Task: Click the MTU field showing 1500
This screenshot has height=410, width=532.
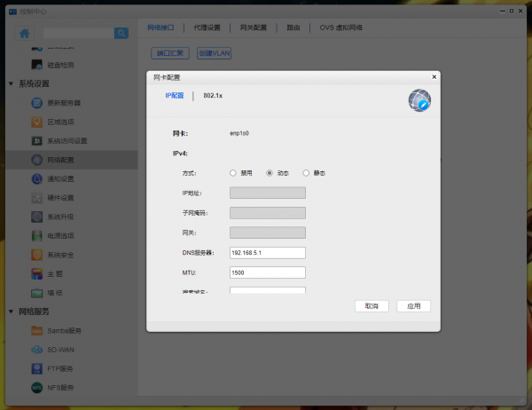Action: point(268,272)
